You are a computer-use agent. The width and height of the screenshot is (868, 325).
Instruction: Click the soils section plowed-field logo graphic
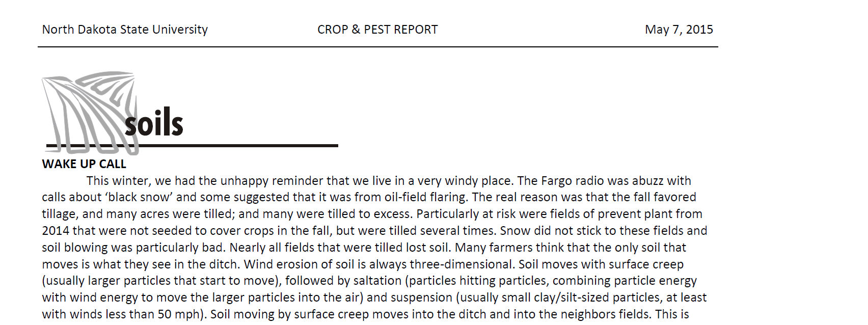click(x=90, y=113)
